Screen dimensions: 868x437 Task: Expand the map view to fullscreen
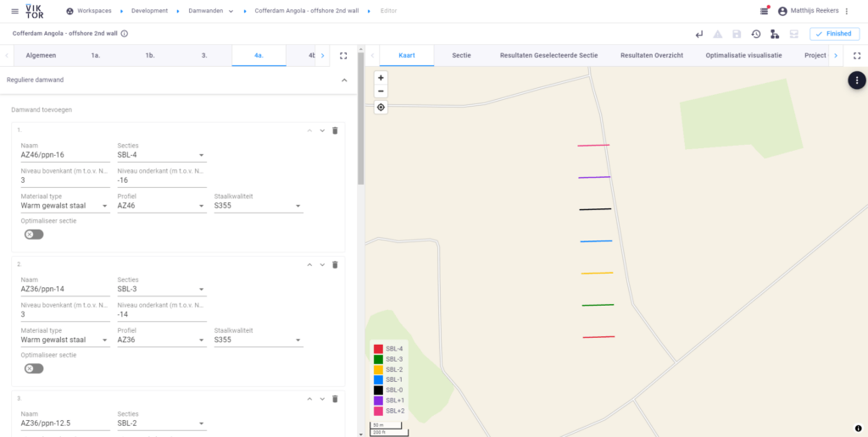[x=857, y=56]
